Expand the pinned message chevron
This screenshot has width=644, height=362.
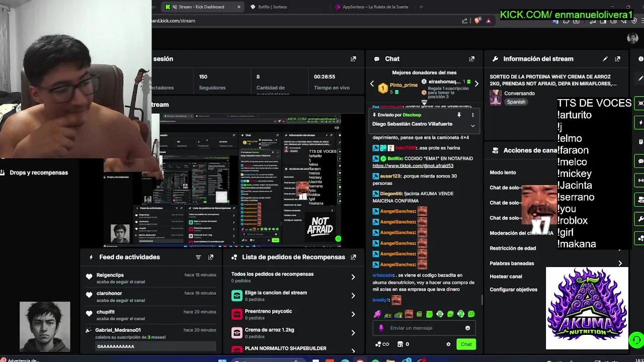click(472, 125)
